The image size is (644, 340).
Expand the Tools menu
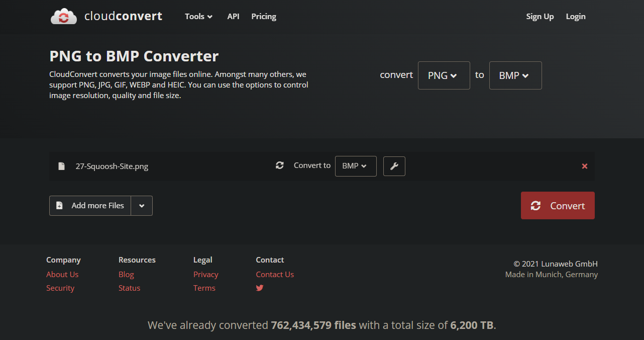(x=198, y=17)
